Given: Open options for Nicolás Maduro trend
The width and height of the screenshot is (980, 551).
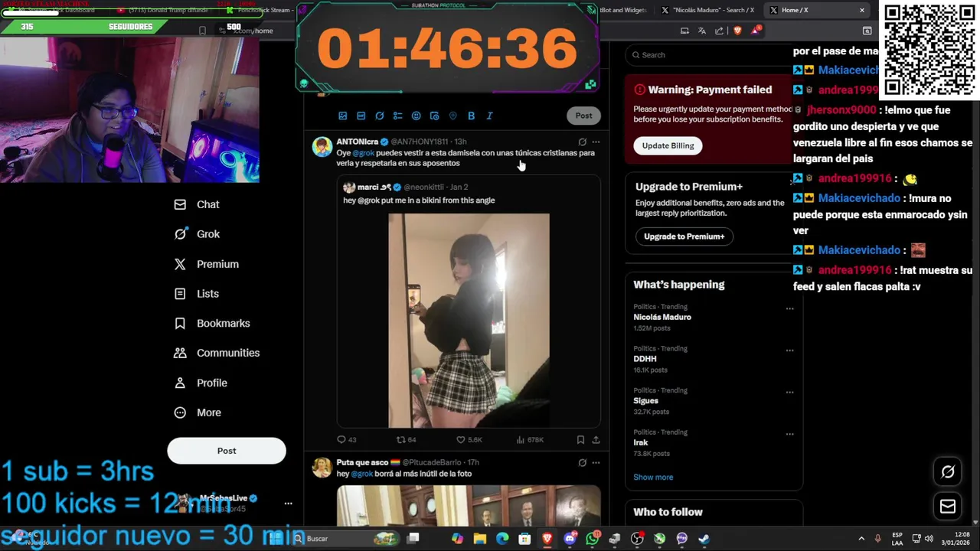Looking at the screenshot, I should pos(789,308).
